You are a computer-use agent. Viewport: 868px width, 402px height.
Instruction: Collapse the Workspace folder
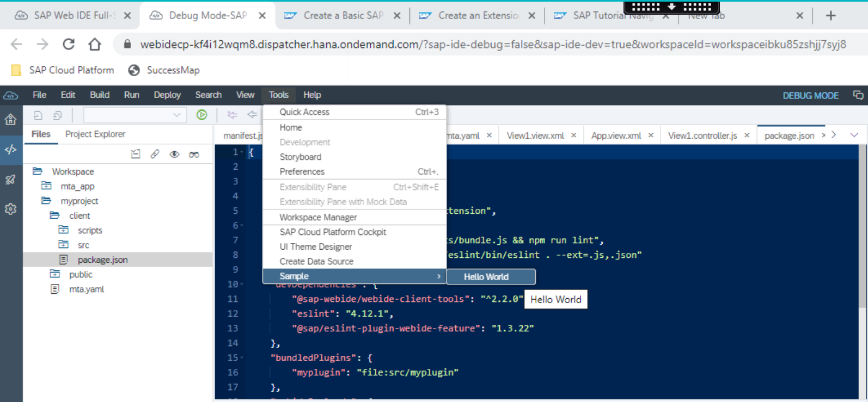[x=37, y=171]
